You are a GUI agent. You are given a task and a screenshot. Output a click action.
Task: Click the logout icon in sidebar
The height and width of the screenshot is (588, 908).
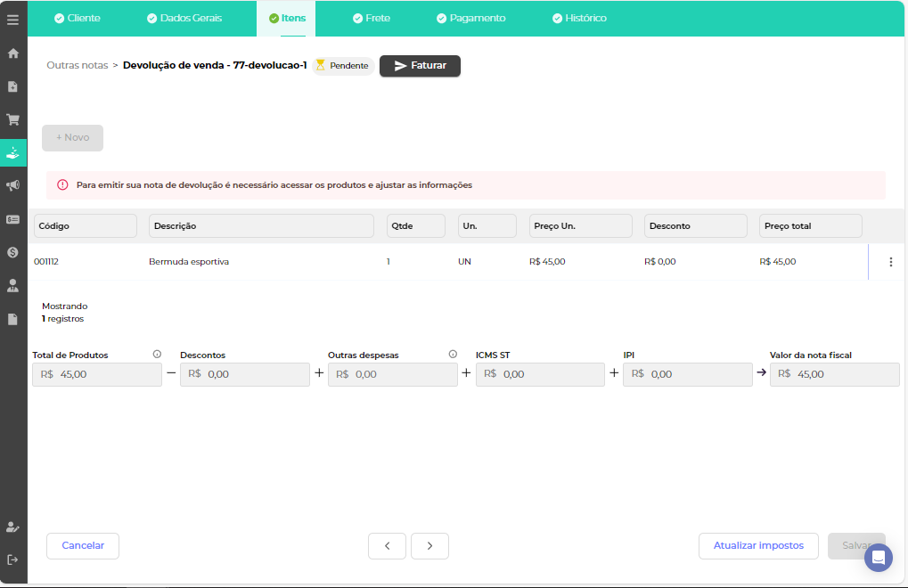tap(13, 559)
